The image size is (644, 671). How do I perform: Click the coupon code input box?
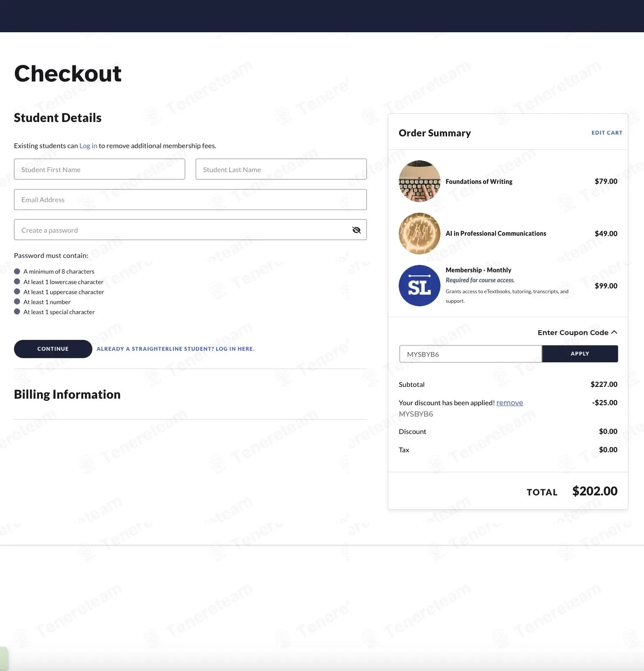click(x=471, y=354)
